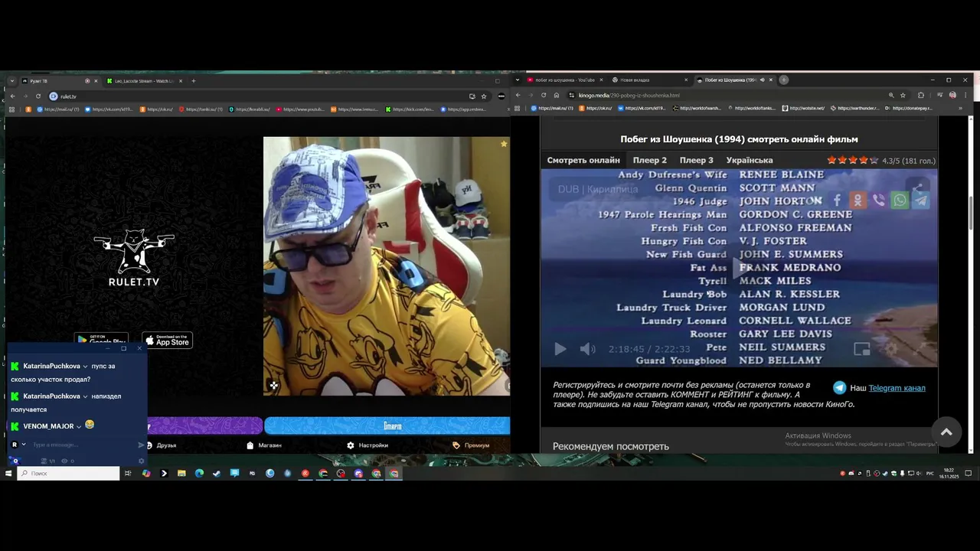
Task: Expand the VENOM_MAJOR user dropdown
Action: 79,426
